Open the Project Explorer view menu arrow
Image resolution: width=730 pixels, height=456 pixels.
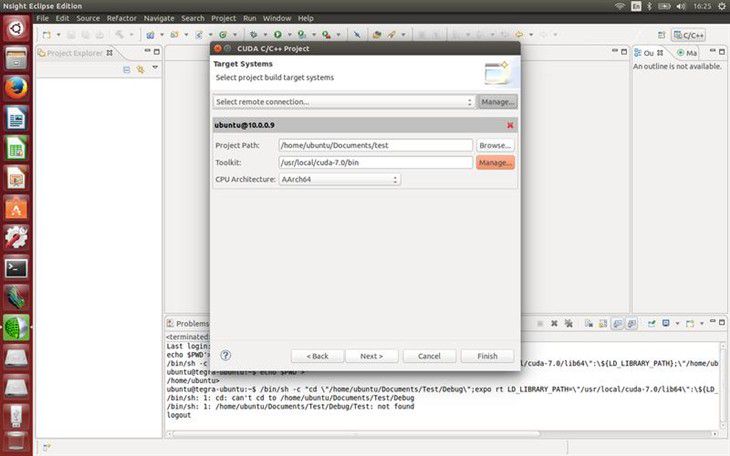155,68
